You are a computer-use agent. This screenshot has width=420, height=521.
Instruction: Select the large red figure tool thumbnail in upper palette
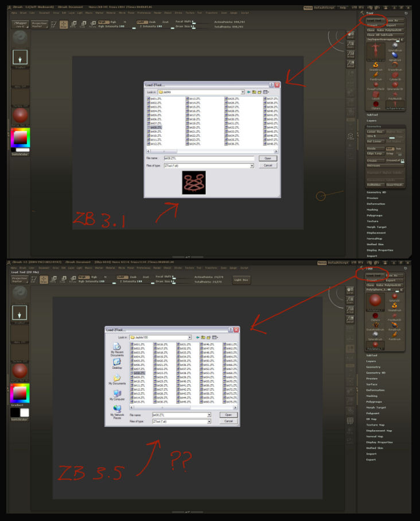pyautogui.click(x=375, y=52)
